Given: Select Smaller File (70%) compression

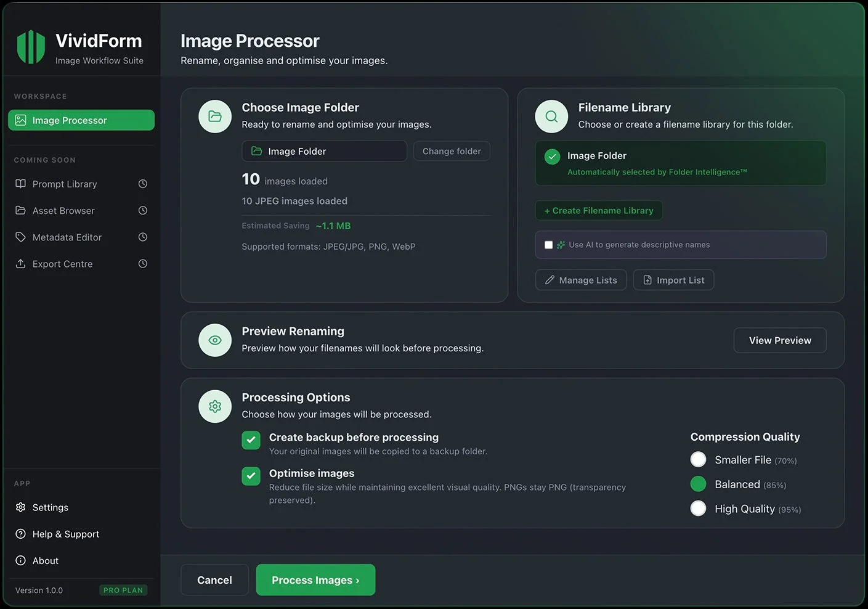Looking at the screenshot, I should (x=698, y=459).
